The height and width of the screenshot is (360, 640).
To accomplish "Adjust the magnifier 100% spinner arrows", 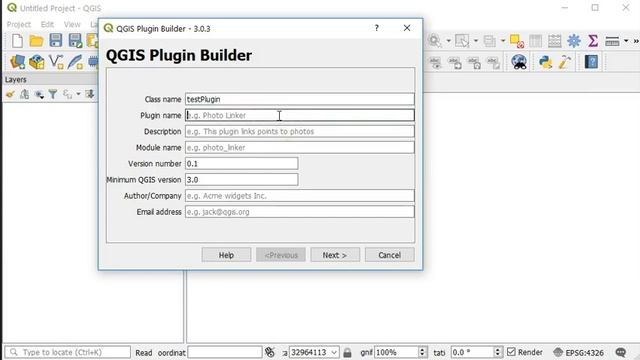I will 422,352.
